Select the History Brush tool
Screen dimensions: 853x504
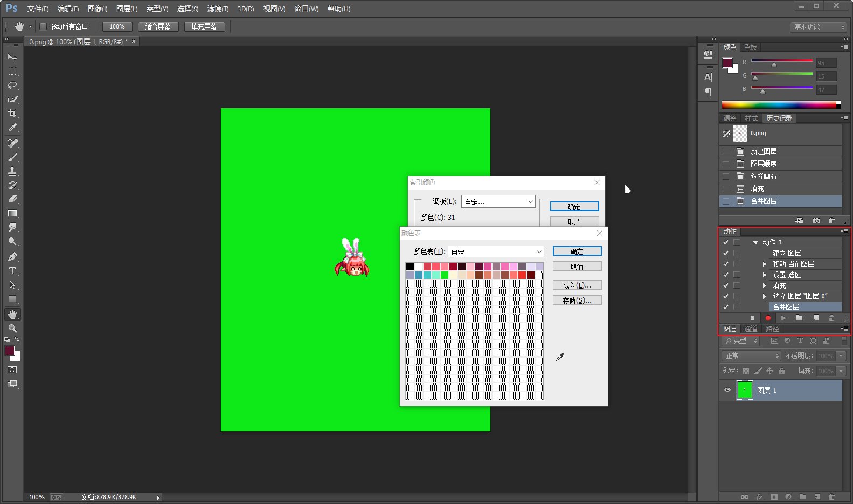[12, 185]
